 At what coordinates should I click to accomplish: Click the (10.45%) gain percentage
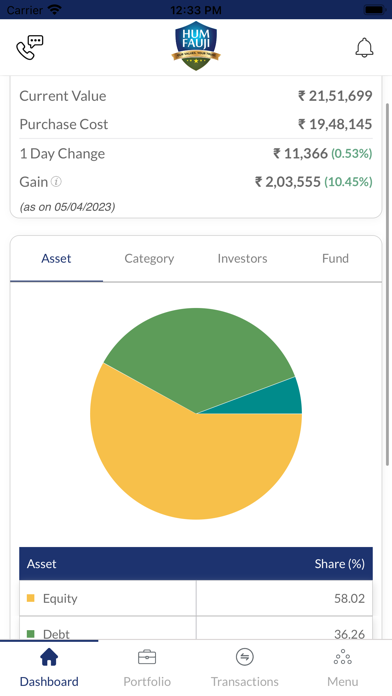pos(348,182)
